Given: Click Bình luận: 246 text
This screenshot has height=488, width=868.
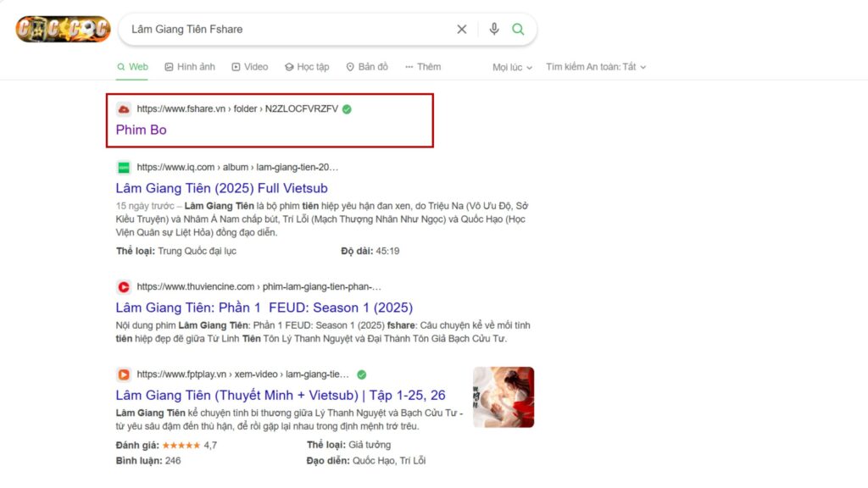Looking at the screenshot, I should pyautogui.click(x=148, y=460).
